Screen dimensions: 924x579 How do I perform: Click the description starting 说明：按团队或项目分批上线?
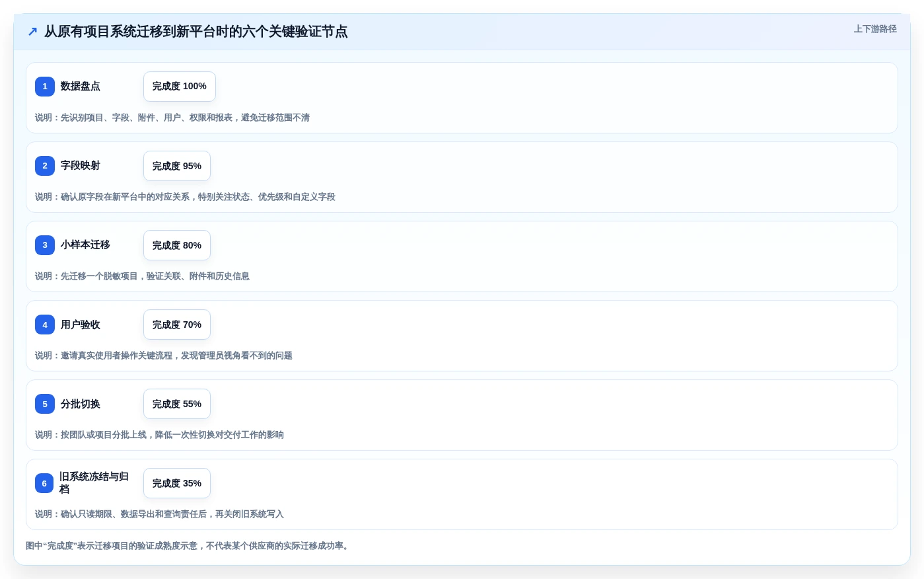tap(159, 435)
